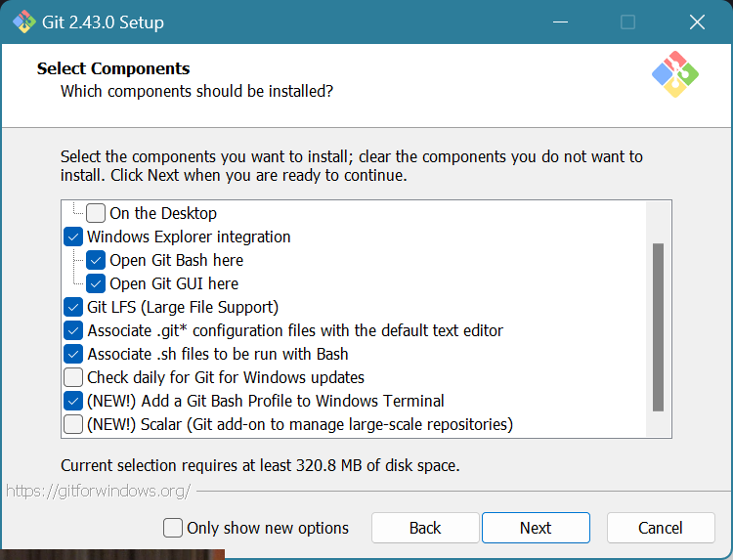Close the Git Setup window

[x=697, y=22]
